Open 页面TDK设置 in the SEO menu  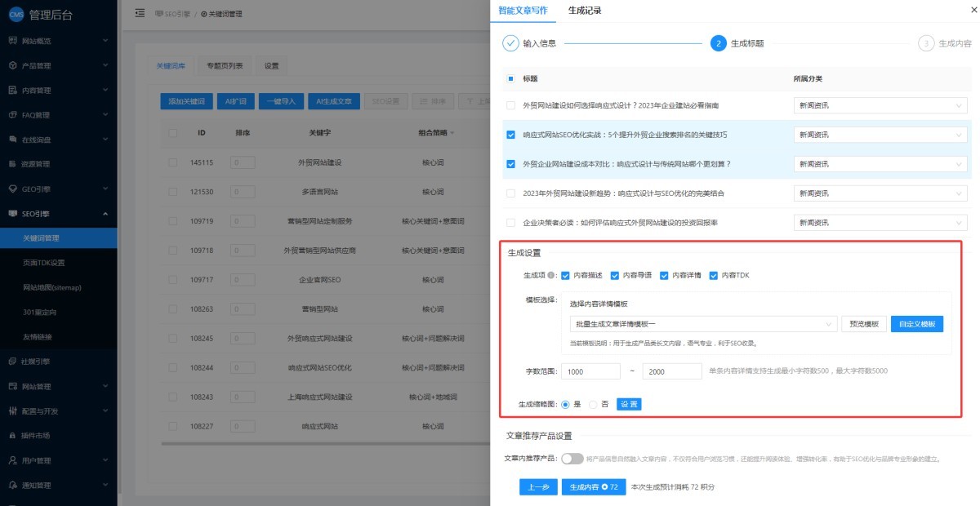pos(44,263)
